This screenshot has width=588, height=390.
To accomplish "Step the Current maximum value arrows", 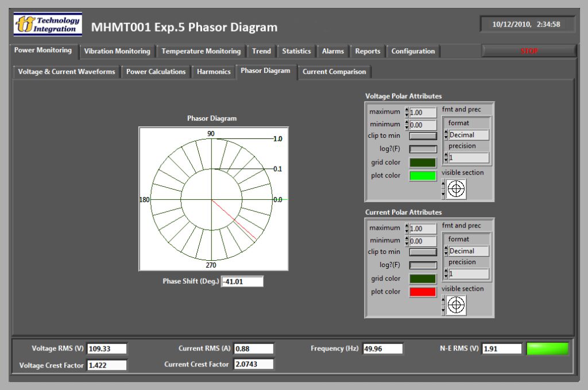I will point(407,229).
